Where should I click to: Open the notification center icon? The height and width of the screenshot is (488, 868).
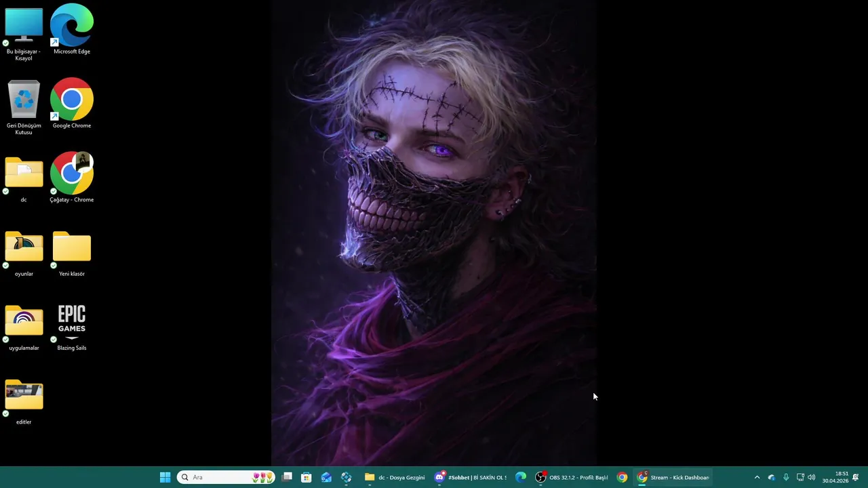pyautogui.click(x=856, y=477)
